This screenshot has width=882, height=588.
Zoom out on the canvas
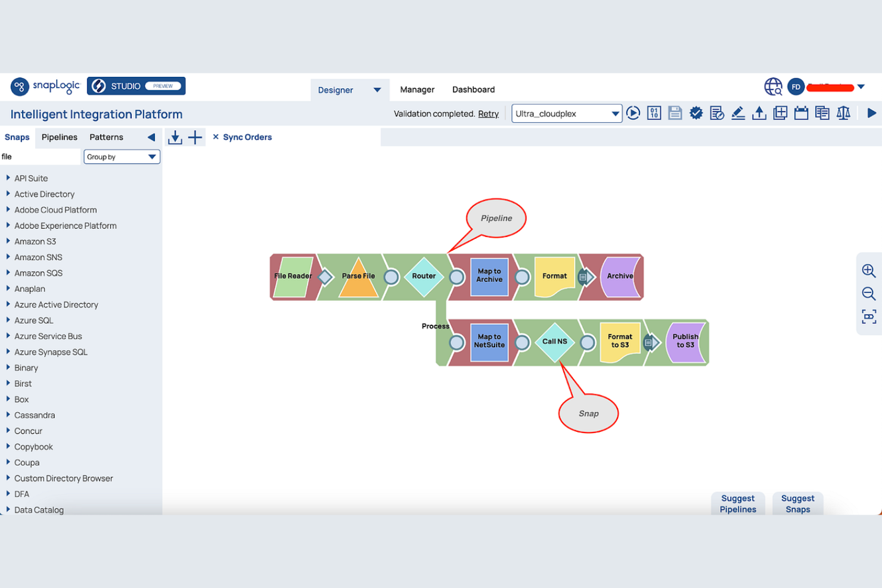click(869, 294)
